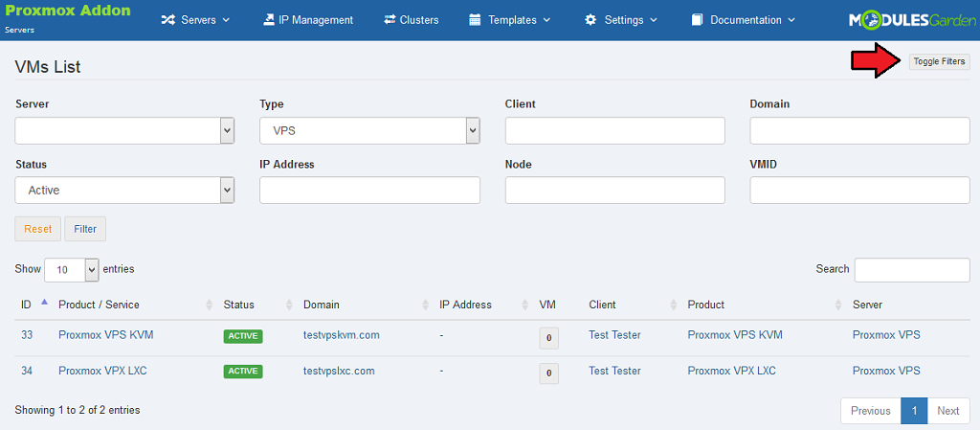980x430 pixels.
Task: Open the Clusters page
Action: pos(412,20)
